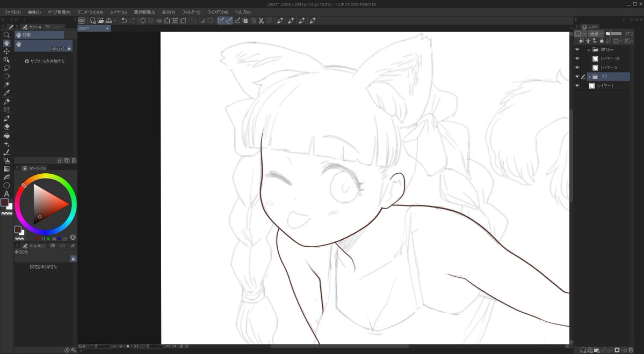Expand the ラフ layer folder
Image resolution: width=644 pixels, height=354 pixels.
[x=589, y=77]
